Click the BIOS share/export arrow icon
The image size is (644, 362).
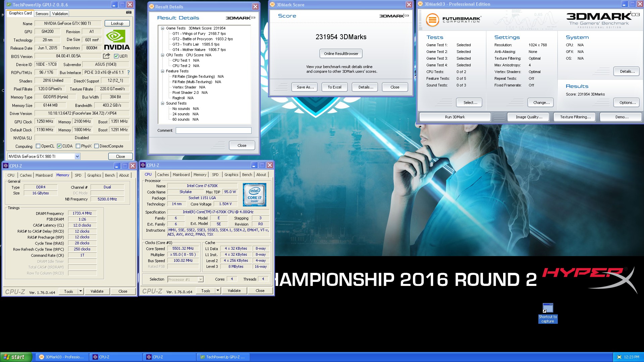pyautogui.click(x=106, y=56)
